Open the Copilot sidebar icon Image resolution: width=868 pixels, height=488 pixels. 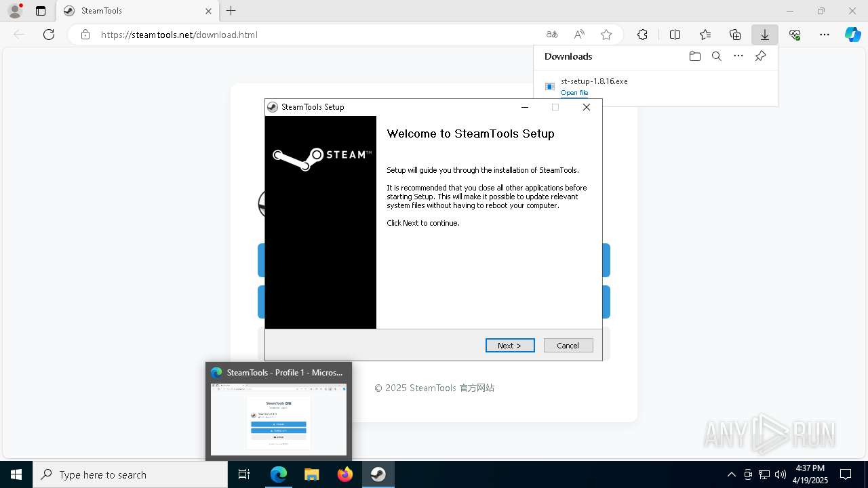point(852,35)
